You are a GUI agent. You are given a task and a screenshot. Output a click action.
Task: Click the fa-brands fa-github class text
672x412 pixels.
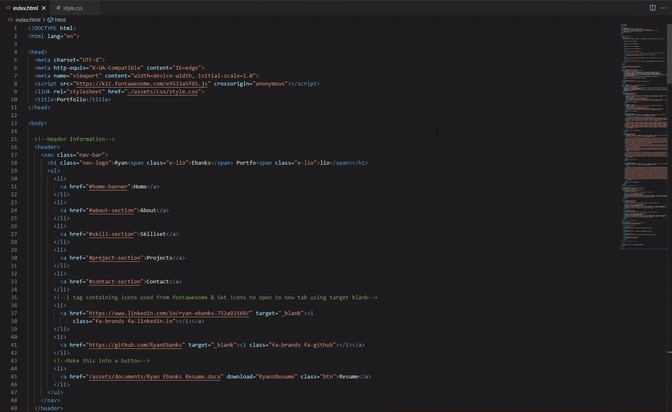pos(302,345)
